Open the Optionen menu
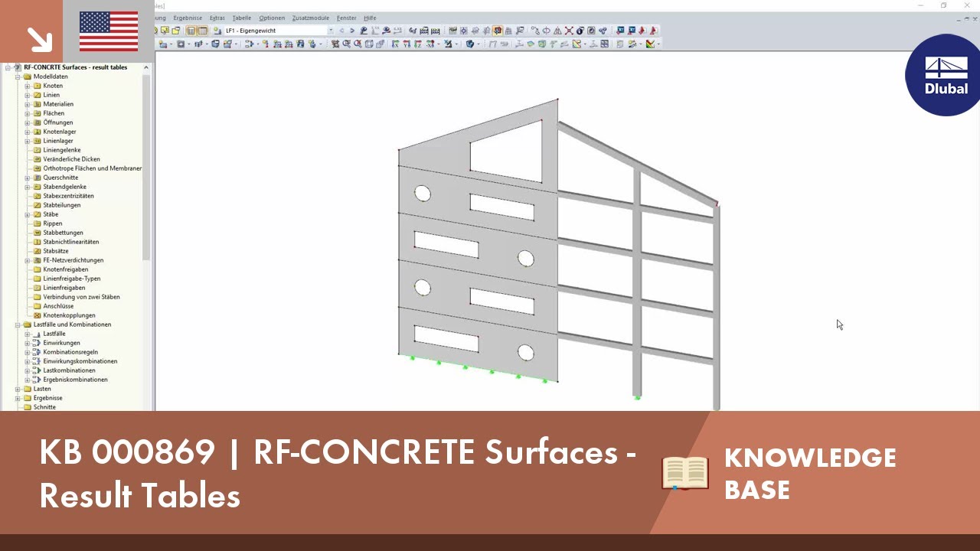 tap(272, 18)
